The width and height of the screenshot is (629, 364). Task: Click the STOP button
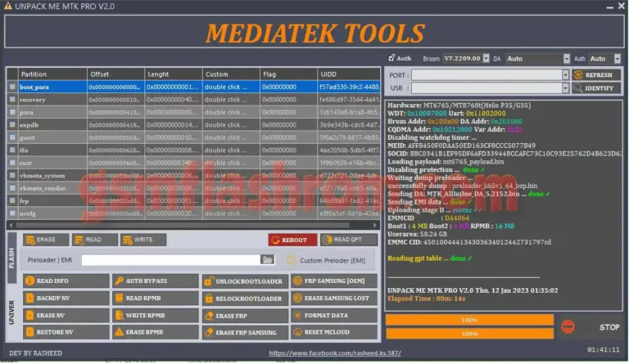click(x=609, y=327)
